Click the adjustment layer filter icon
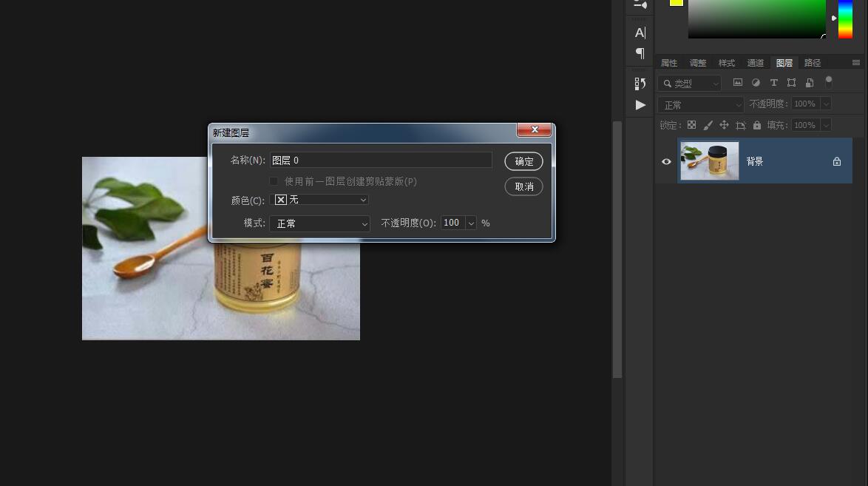The image size is (868, 486). click(756, 82)
